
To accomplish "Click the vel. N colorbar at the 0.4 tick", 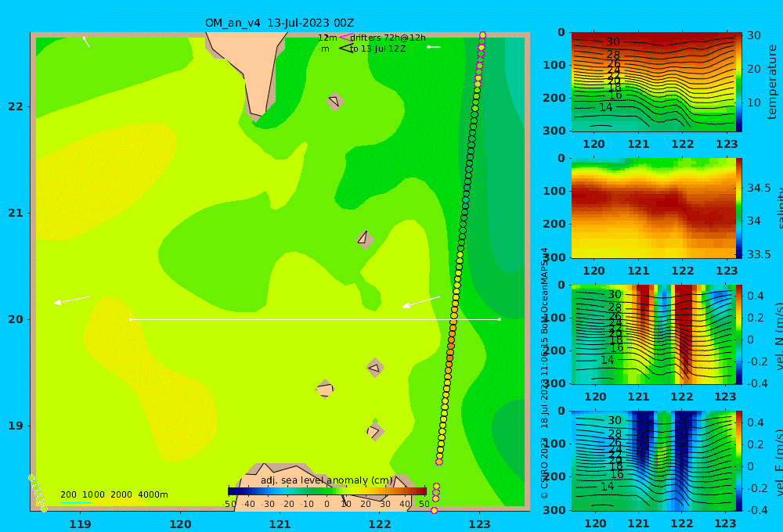I will pyautogui.click(x=738, y=296).
